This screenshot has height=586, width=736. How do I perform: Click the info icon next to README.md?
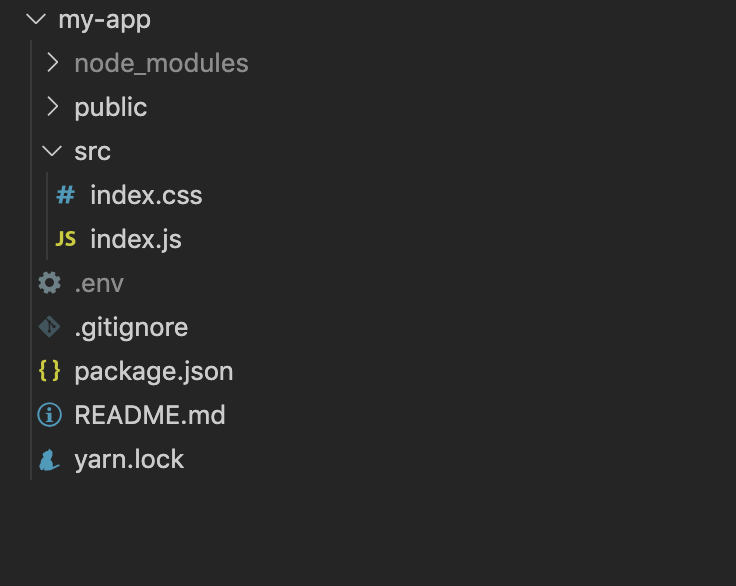pyautogui.click(x=49, y=415)
